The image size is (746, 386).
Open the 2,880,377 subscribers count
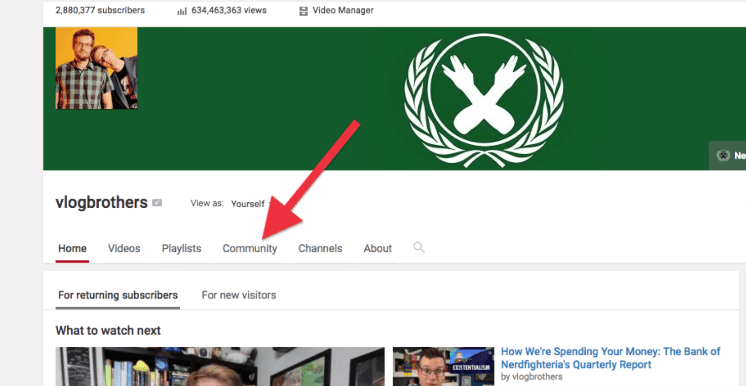100,10
